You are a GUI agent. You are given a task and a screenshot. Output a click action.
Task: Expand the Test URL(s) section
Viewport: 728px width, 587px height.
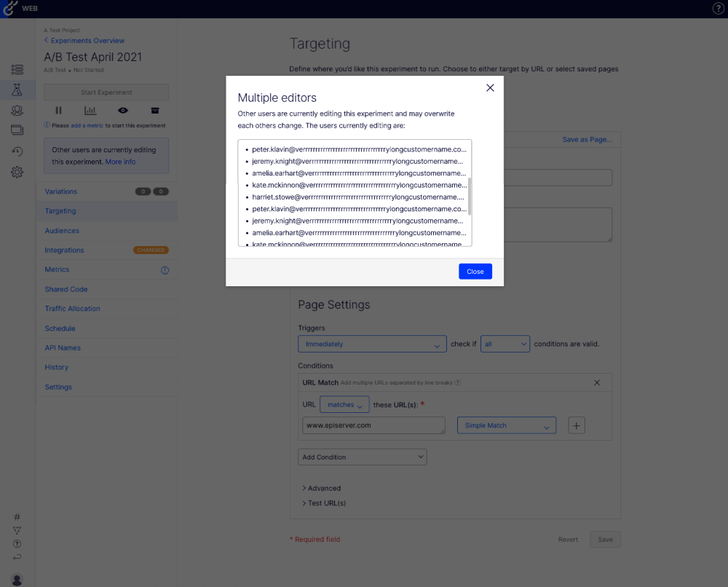(324, 503)
